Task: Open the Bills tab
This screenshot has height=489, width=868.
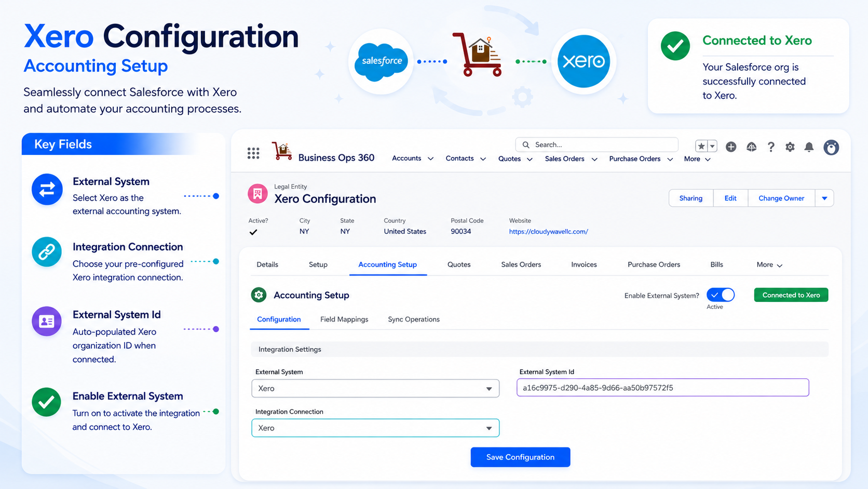Action: coord(716,265)
